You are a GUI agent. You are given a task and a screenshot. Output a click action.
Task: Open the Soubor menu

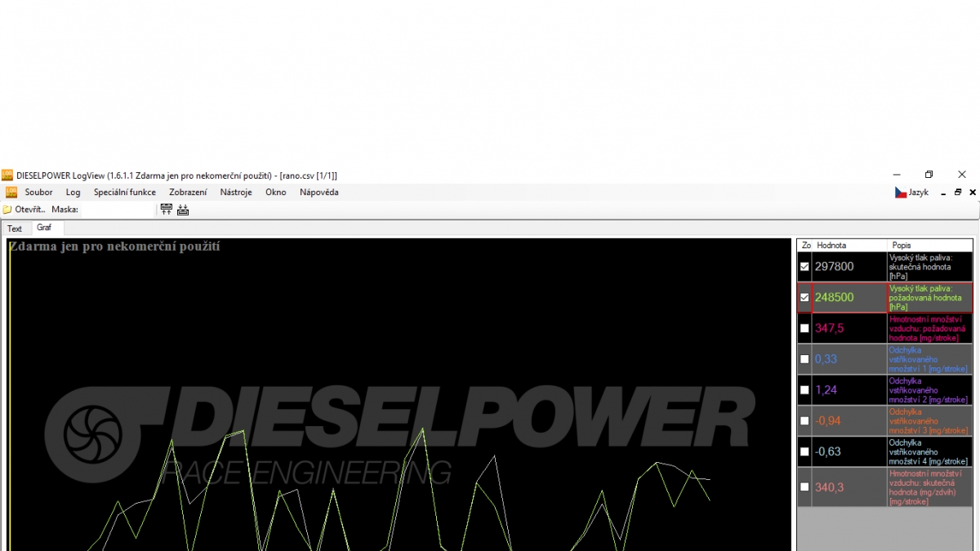38,193
